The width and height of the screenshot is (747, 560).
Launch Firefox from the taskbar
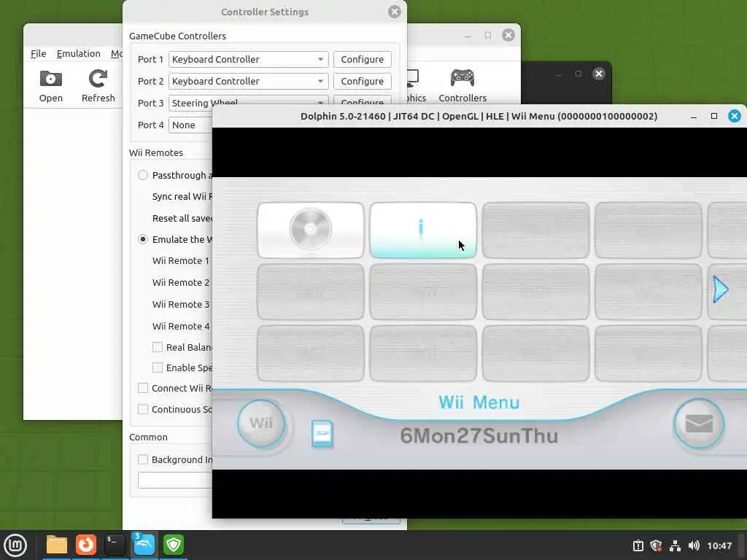(86, 545)
